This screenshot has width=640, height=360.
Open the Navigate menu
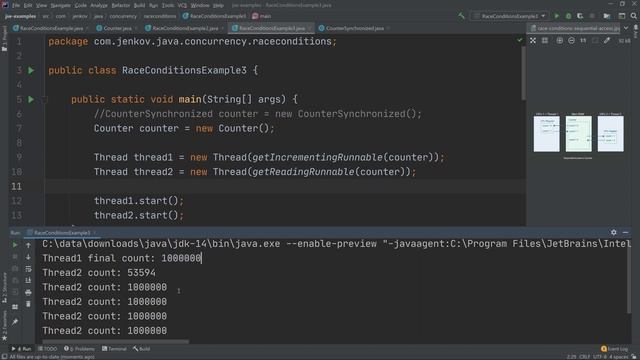(60, 5)
